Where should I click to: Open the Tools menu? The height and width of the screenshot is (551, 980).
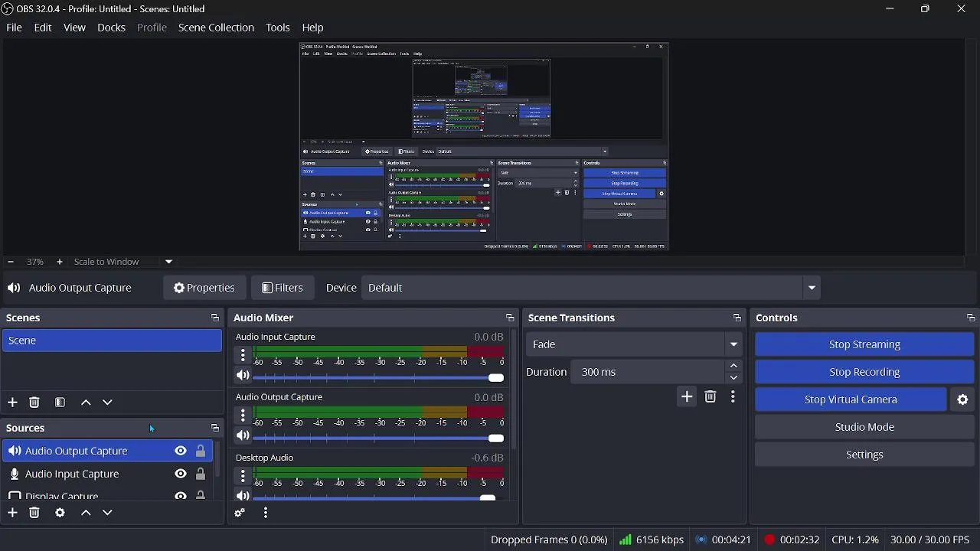278,28
